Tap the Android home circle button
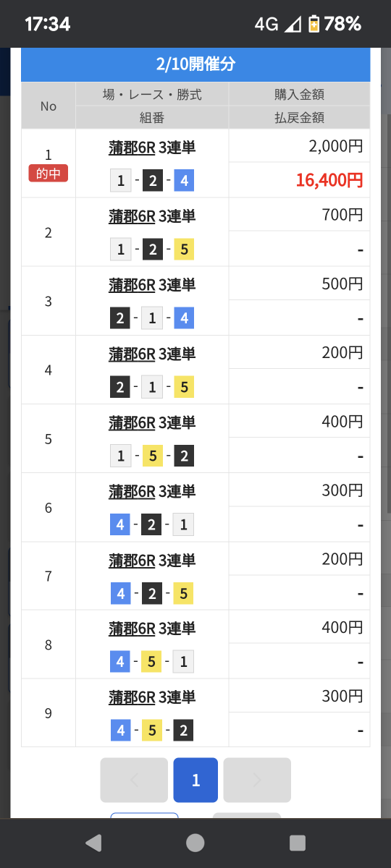 [195, 843]
